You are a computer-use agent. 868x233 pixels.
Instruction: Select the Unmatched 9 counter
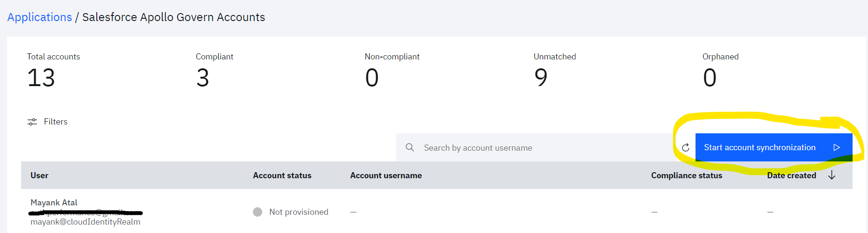coord(555,71)
